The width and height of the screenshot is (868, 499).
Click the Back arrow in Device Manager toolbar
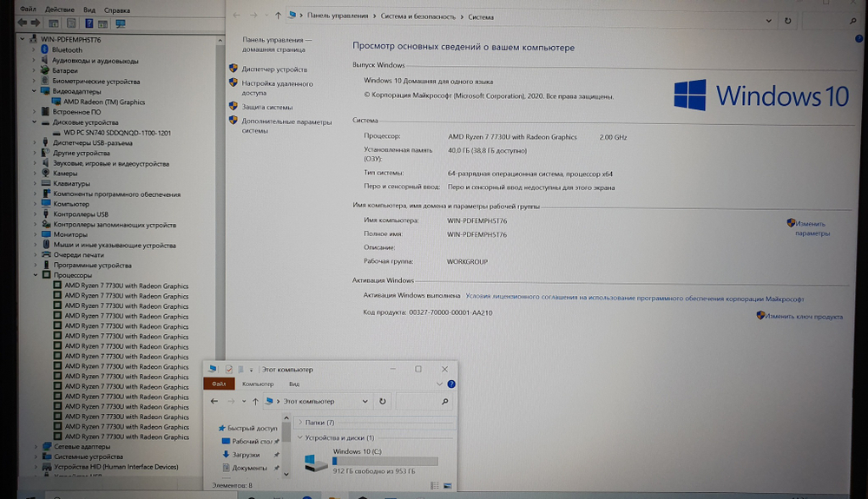[23, 23]
